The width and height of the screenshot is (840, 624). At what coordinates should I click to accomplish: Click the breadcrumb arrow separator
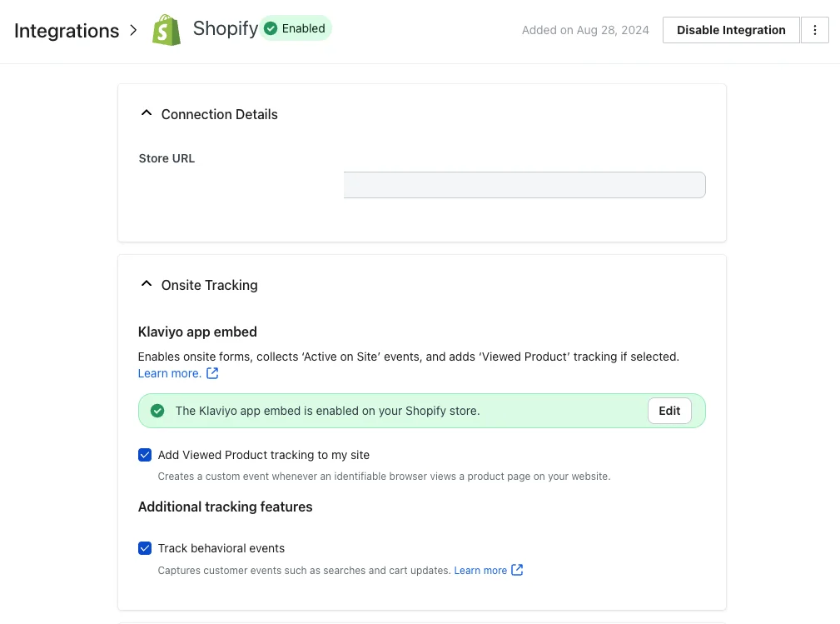point(134,31)
